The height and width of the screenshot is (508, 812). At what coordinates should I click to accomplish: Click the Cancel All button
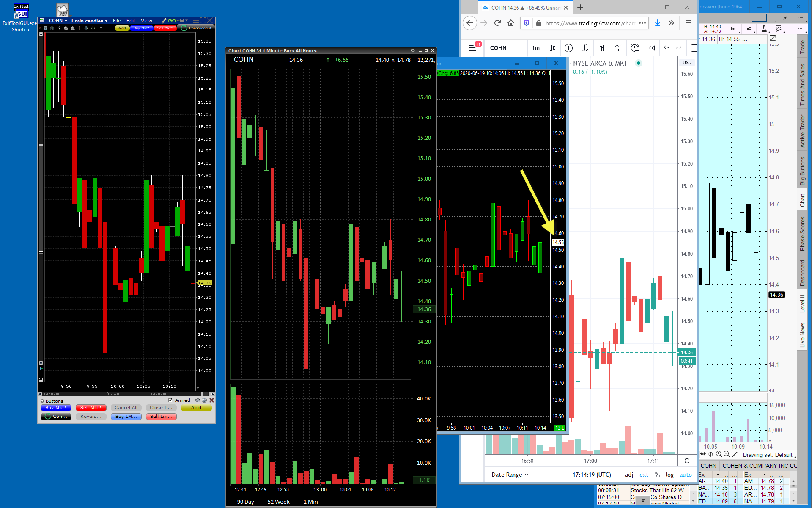[126, 408]
